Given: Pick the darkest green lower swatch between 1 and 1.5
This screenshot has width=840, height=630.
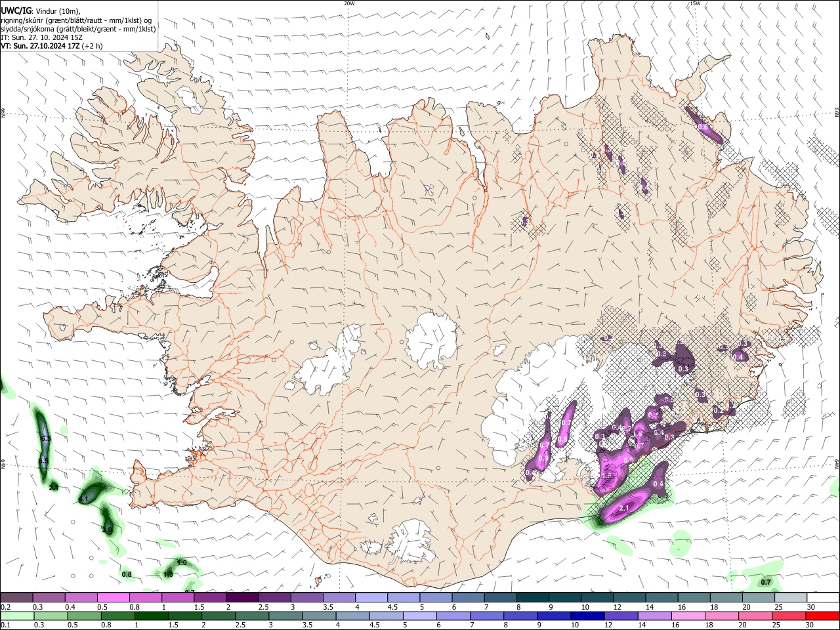Looking at the screenshot, I should coord(152,616).
